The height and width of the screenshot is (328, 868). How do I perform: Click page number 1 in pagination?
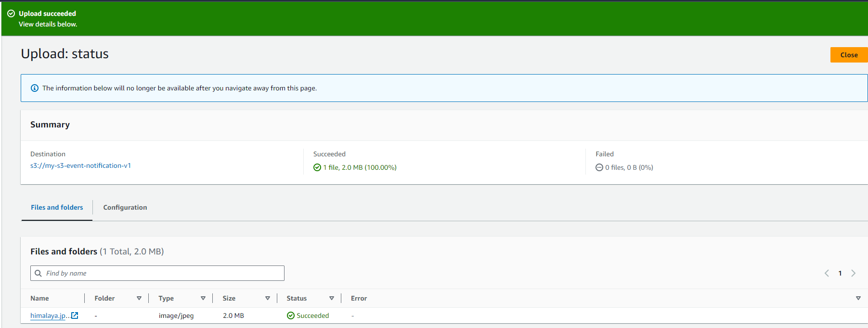click(840, 273)
